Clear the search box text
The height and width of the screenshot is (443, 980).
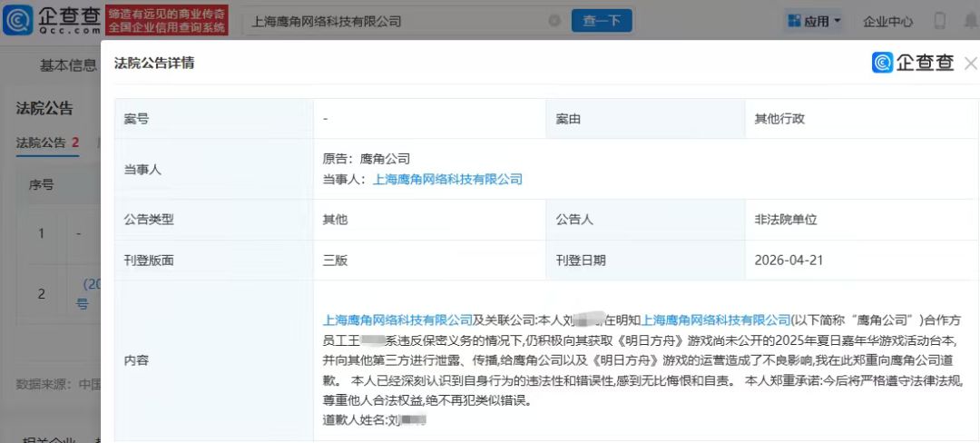tap(554, 21)
